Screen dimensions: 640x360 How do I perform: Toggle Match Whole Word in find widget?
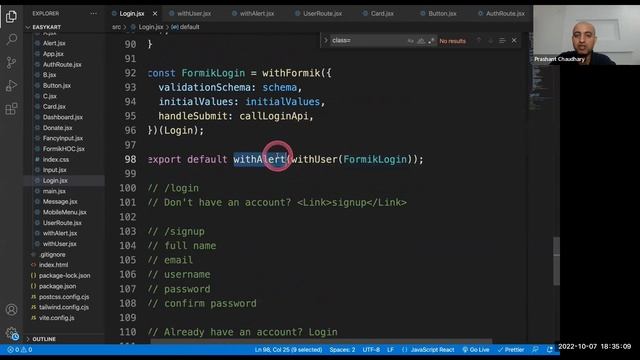pos(421,40)
